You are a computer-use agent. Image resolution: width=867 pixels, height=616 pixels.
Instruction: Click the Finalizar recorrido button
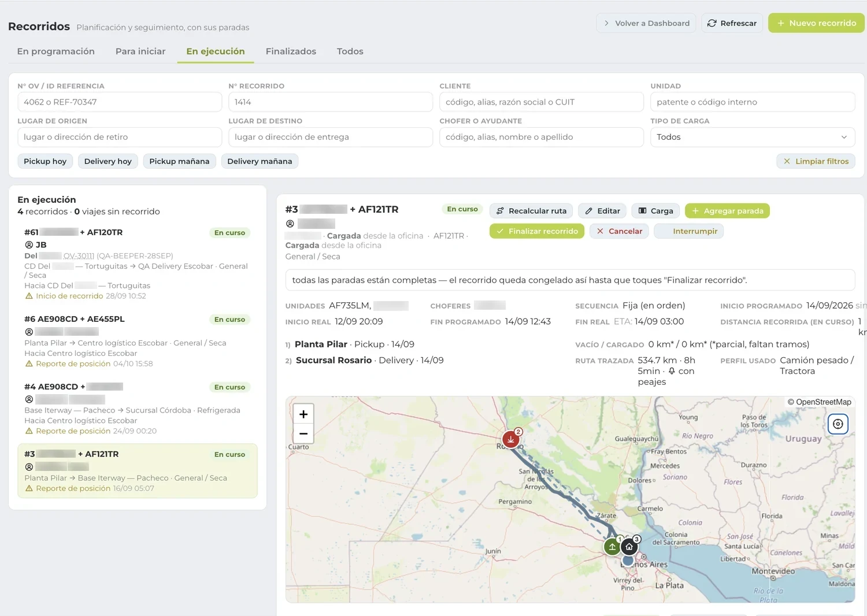(537, 231)
